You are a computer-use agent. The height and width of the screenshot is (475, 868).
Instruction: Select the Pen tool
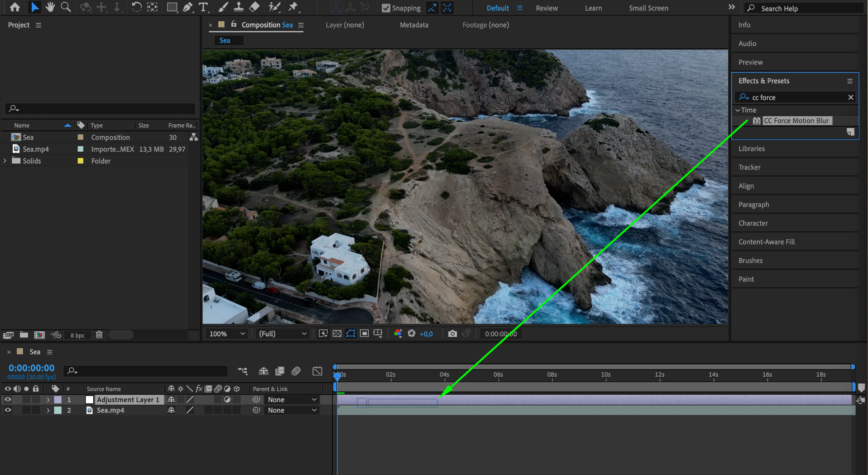(187, 7)
